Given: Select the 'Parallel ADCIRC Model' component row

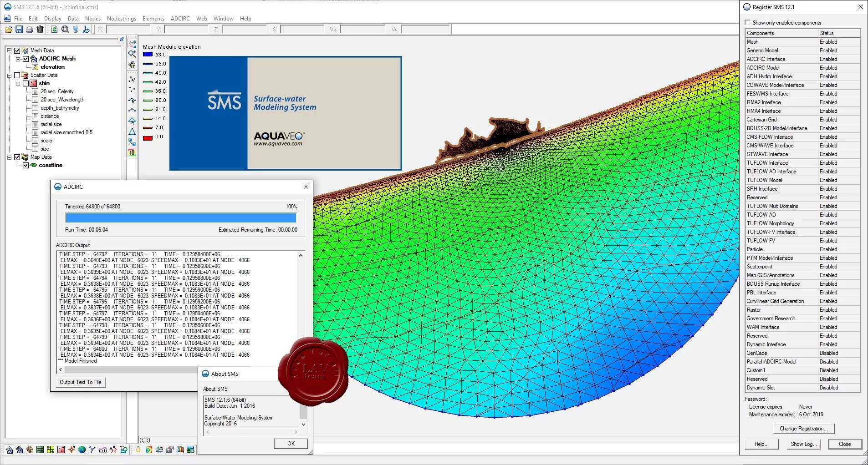Looking at the screenshot, I should (x=802, y=362).
